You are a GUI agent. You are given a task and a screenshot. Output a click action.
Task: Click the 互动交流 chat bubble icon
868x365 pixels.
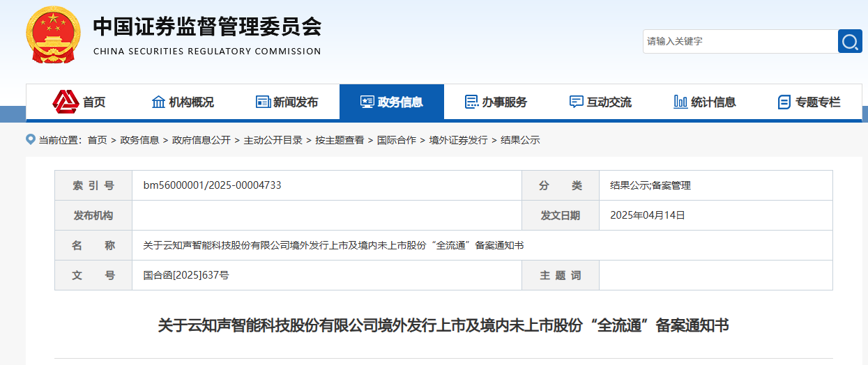[x=576, y=102]
